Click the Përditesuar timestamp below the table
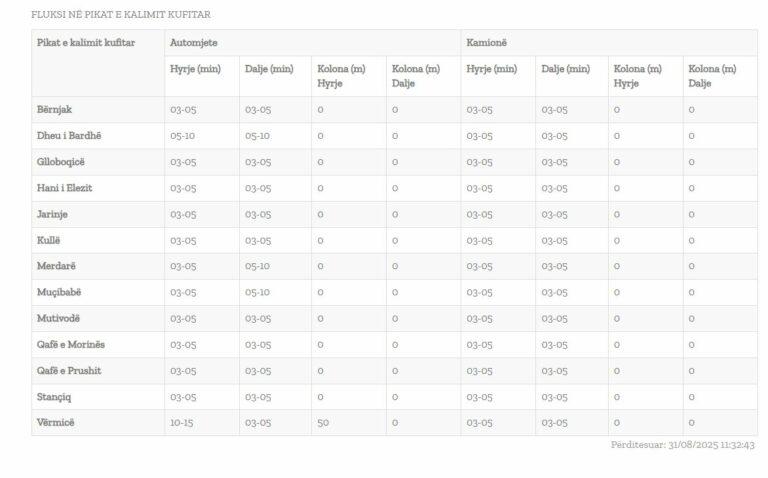 (x=682, y=445)
